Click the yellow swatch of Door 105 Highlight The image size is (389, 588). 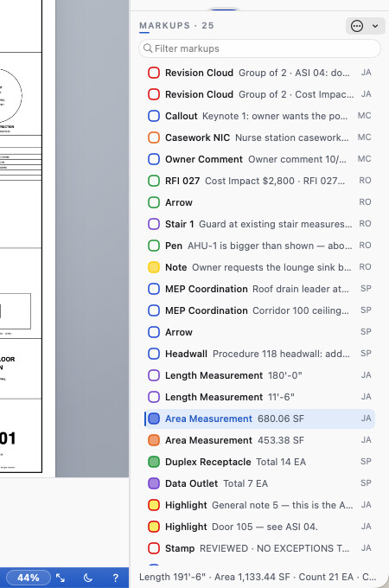point(154,527)
